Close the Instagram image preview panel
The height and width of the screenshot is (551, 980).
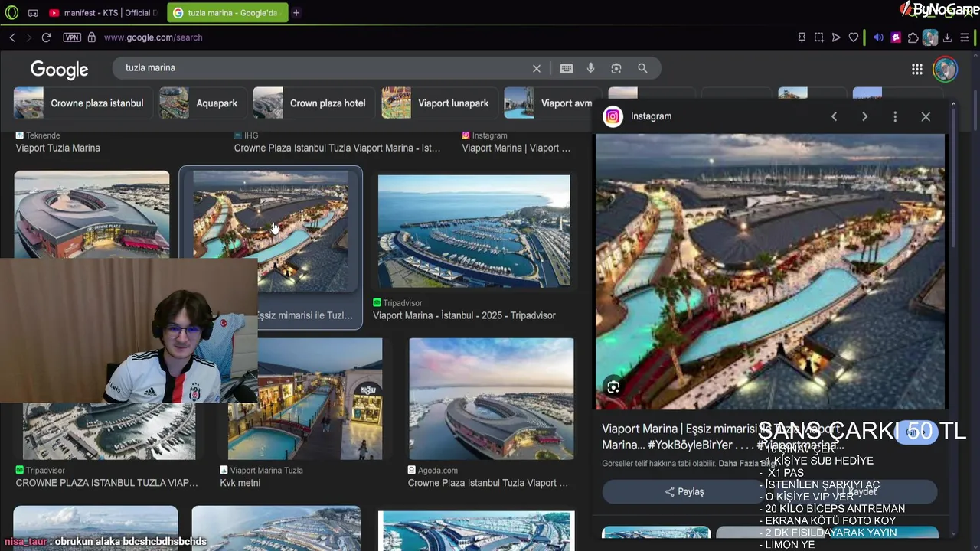[926, 116]
